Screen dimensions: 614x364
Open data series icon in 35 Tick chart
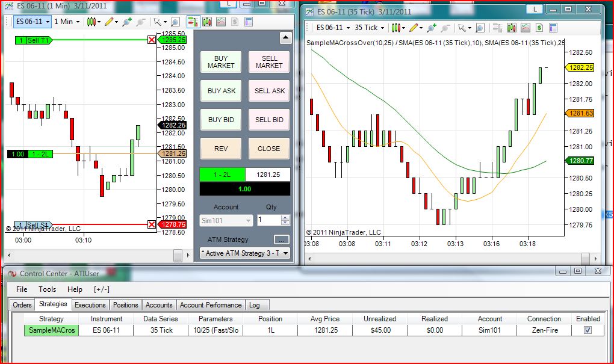[x=512, y=28]
